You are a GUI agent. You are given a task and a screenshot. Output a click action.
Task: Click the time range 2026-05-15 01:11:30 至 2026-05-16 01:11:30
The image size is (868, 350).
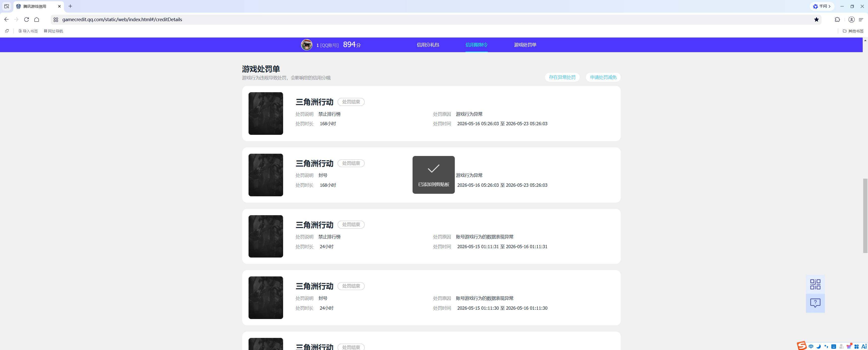pos(502,308)
